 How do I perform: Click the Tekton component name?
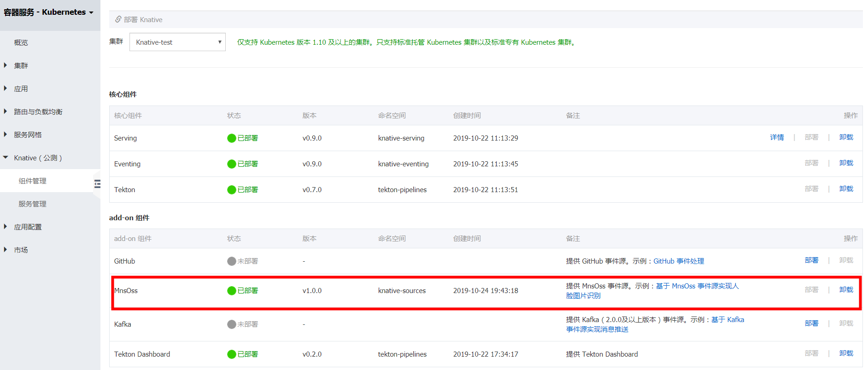tap(124, 190)
